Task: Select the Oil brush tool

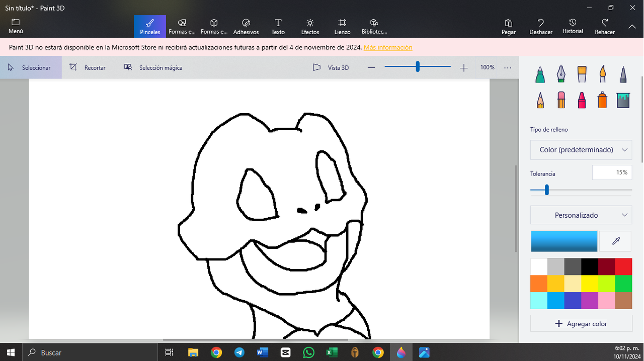Action: click(x=582, y=74)
